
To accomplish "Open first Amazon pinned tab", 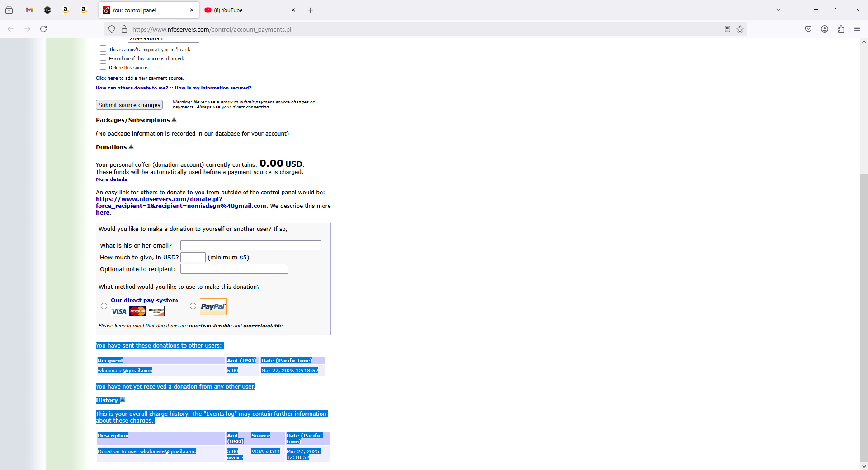I will [66, 10].
